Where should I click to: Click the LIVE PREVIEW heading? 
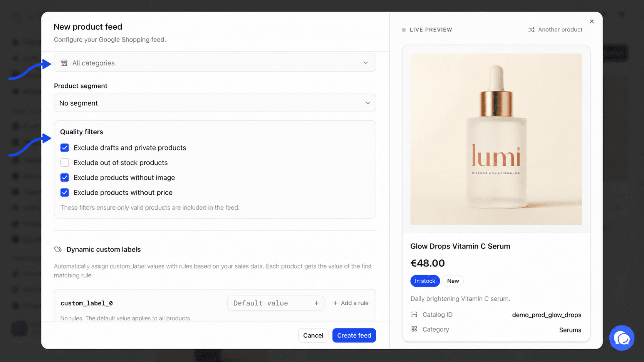click(431, 30)
